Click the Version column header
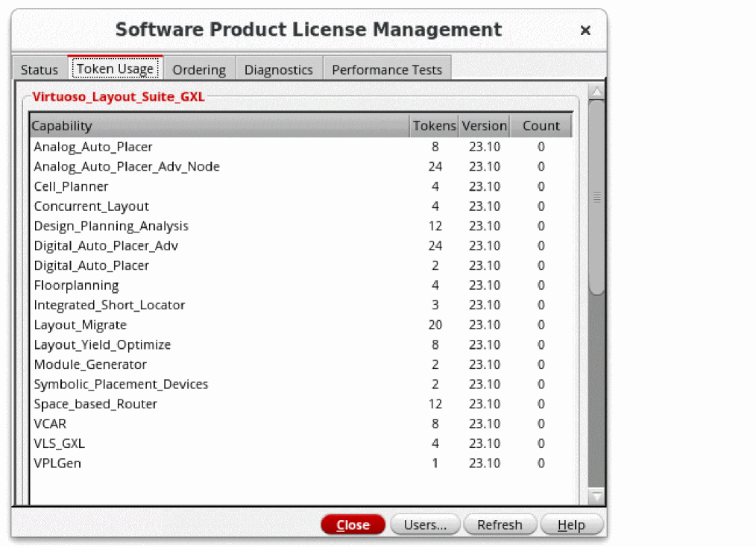This screenshot has height=547, width=756. tap(484, 126)
